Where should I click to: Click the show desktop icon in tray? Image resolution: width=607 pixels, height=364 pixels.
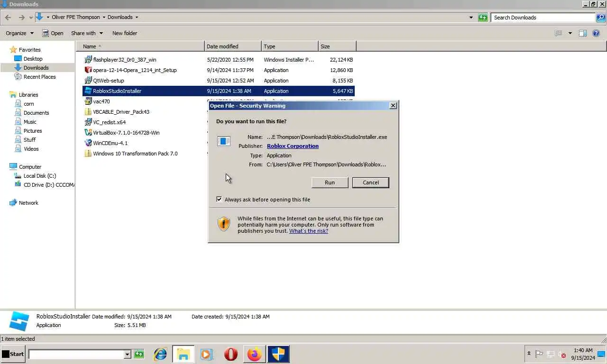[601, 354]
